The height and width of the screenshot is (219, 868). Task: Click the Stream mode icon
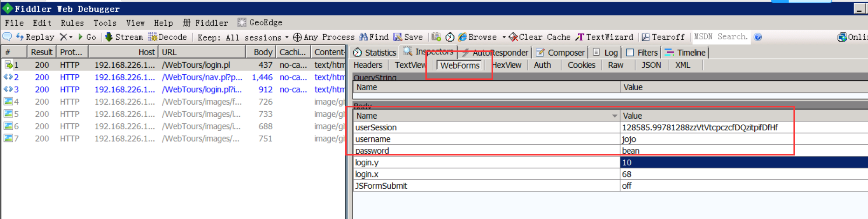(123, 37)
